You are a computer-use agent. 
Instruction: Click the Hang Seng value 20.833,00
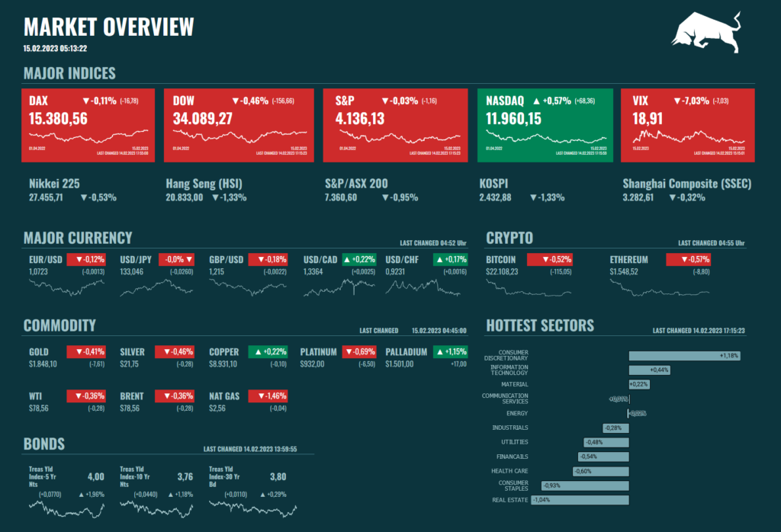tap(185, 197)
